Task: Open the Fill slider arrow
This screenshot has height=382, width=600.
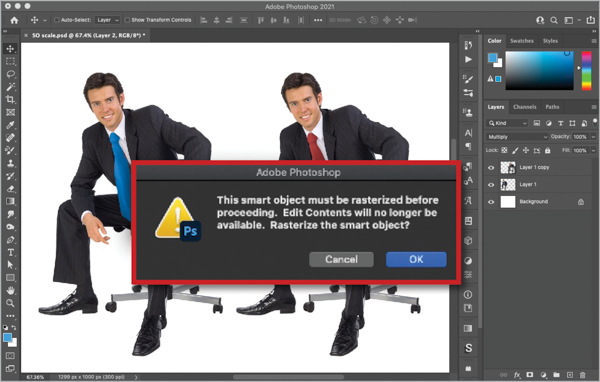Action: coord(593,150)
